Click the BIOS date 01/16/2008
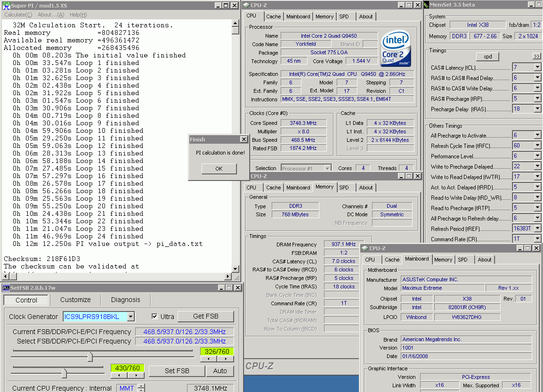Viewport: 543px width, 392px height. (466, 356)
